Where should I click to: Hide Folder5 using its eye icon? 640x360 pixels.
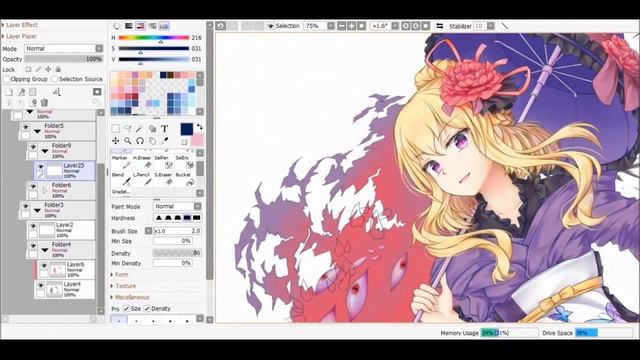click(25, 127)
